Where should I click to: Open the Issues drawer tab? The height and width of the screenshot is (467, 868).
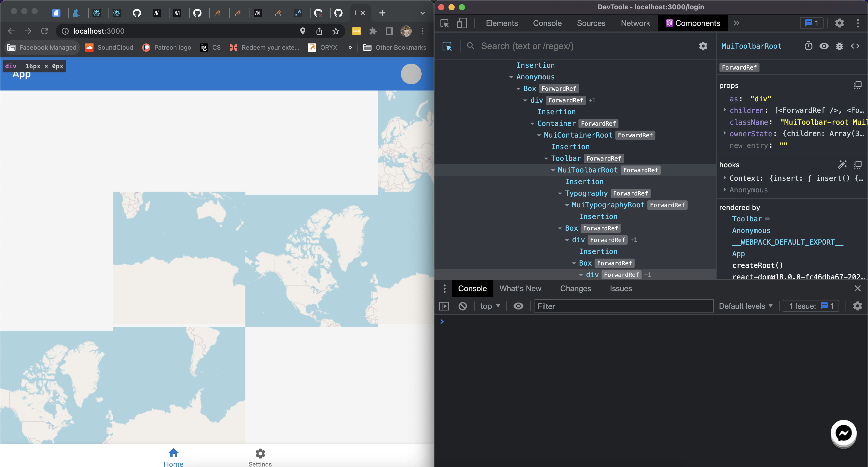(621, 289)
